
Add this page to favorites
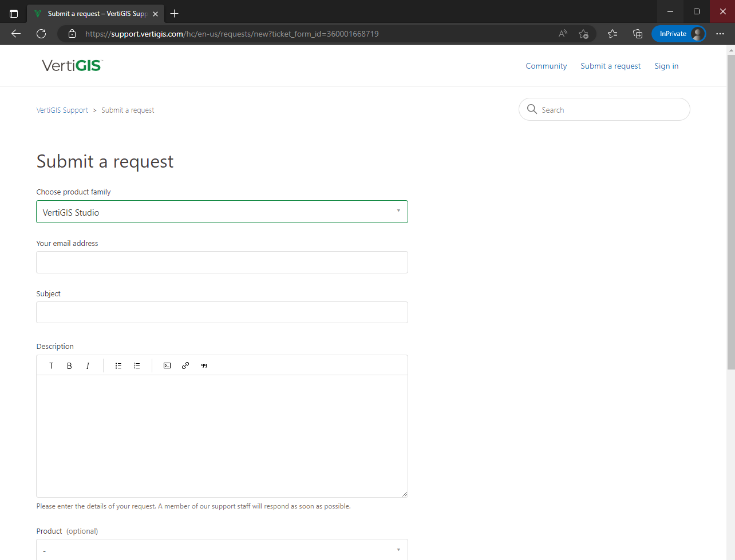click(x=583, y=34)
